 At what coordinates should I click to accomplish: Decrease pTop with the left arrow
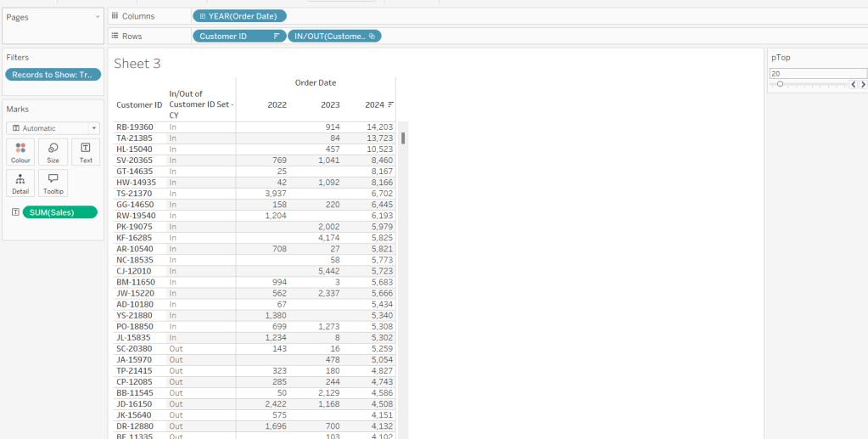click(854, 85)
